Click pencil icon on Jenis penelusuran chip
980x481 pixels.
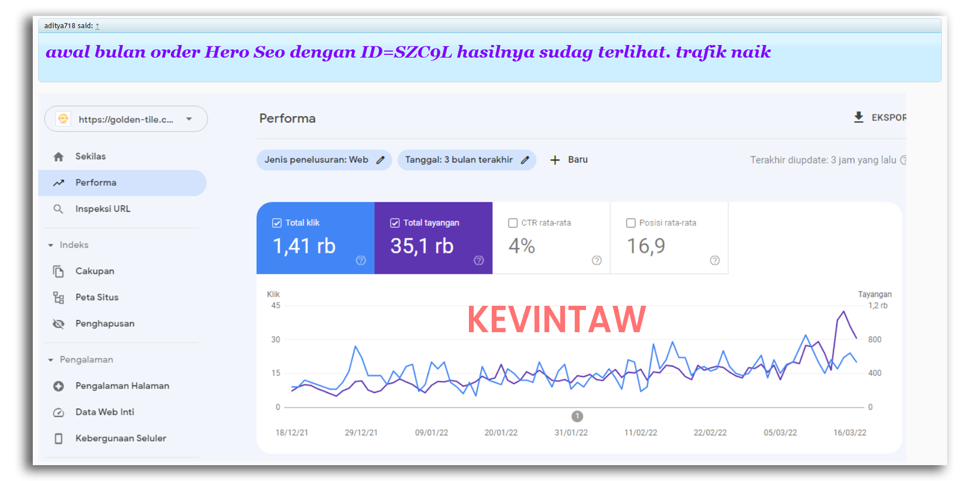click(x=381, y=160)
